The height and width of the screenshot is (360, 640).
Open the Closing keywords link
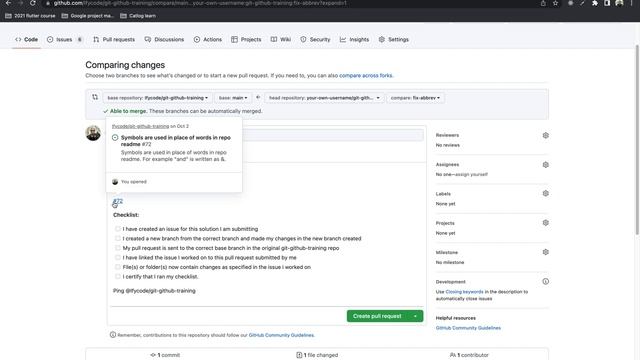coord(464,292)
